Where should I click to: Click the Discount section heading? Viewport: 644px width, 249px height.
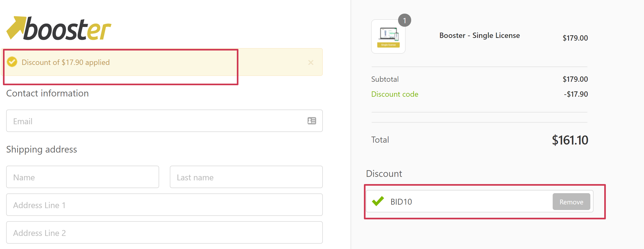pyautogui.click(x=384, y=174)
